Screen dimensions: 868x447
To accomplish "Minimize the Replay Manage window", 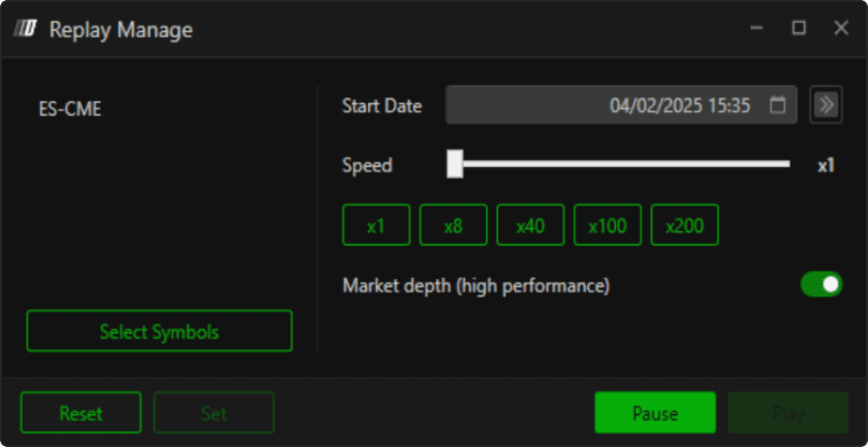I will click(757, 28).
